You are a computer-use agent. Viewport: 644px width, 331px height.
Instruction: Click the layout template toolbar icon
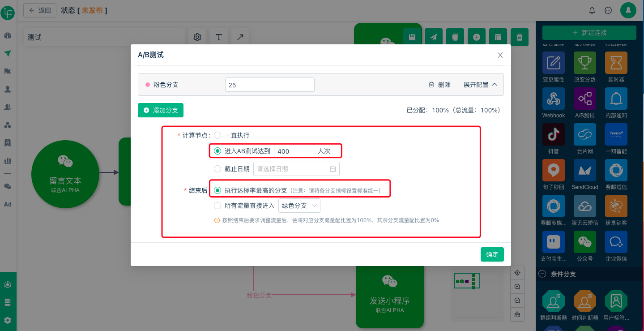click(x=498, y=37)
